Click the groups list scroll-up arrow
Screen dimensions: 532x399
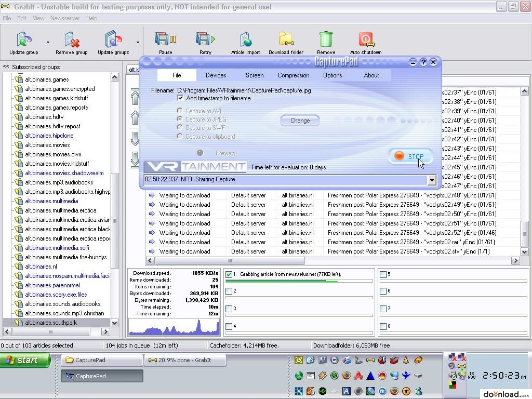click(115, 77)
